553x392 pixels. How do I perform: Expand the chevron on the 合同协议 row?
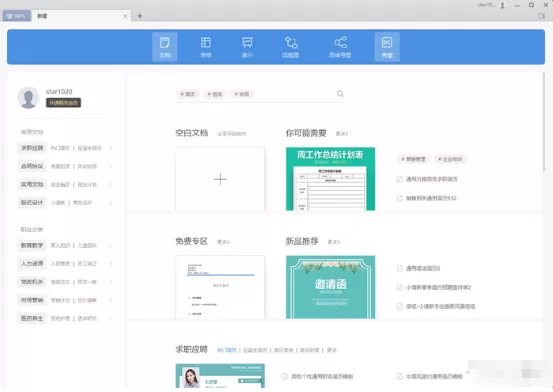pyautogui.click(x=111, y=167)
